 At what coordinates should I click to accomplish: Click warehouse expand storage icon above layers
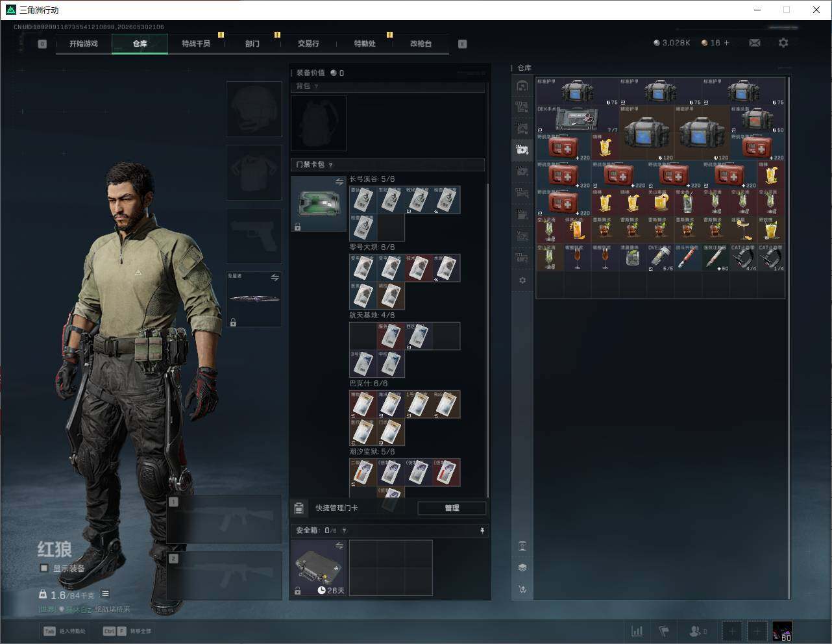click(x=522, y=546)
